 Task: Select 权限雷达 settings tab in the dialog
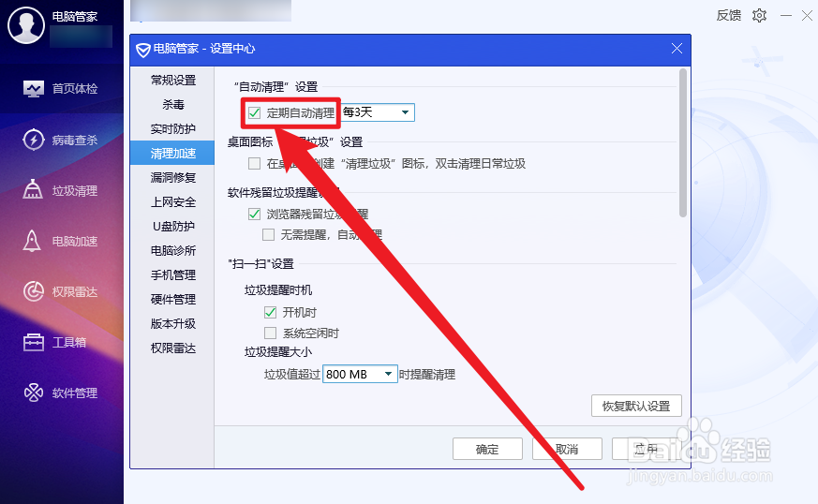point(172,348)
